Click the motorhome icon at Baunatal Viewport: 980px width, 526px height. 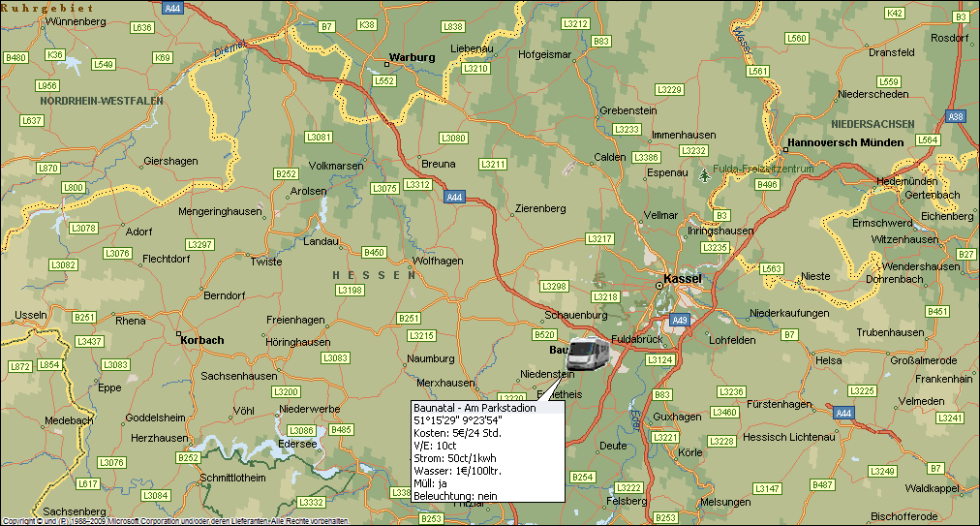(588, 354)
